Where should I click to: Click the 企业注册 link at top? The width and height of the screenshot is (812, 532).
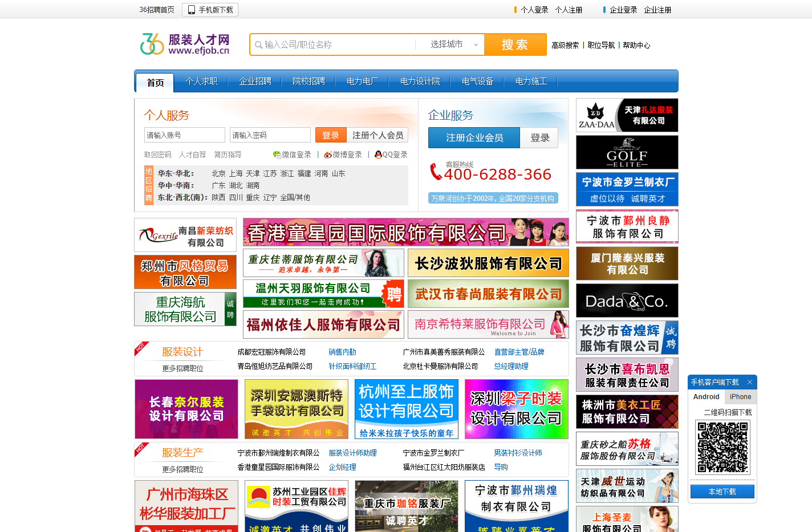pyautogui.click(x=657, y=10)
